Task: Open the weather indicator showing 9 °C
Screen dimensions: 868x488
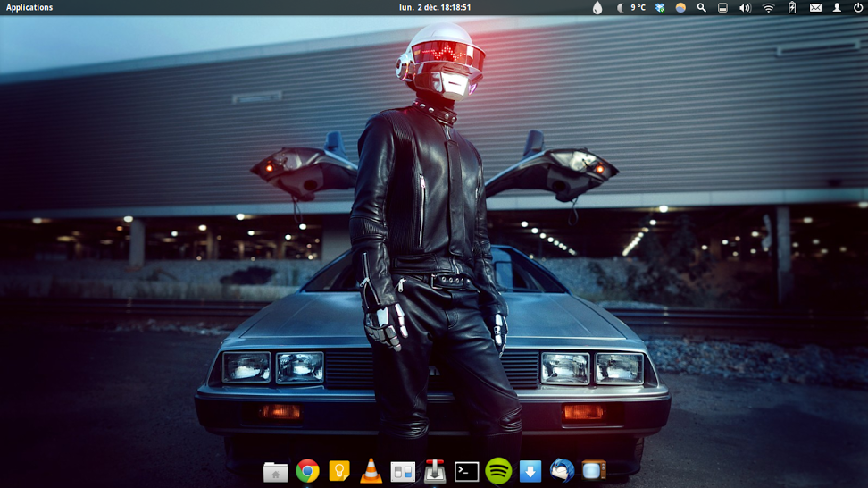Action: tap(631, 7)
